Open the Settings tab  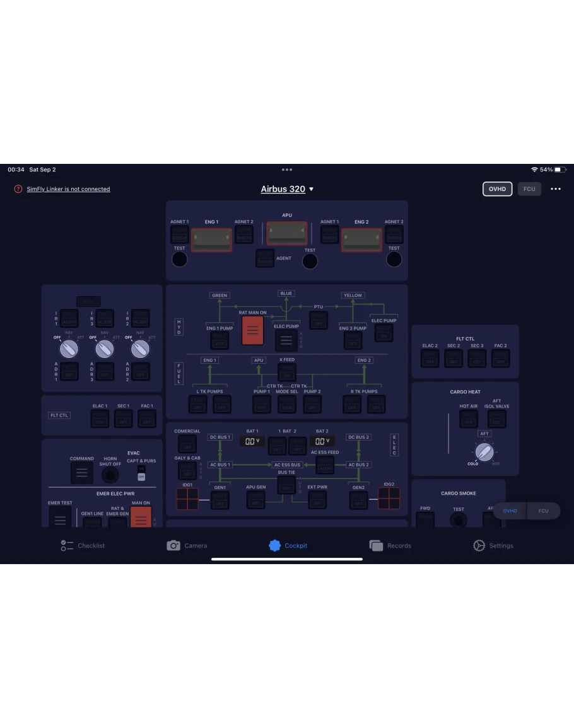tap(493, 546)
